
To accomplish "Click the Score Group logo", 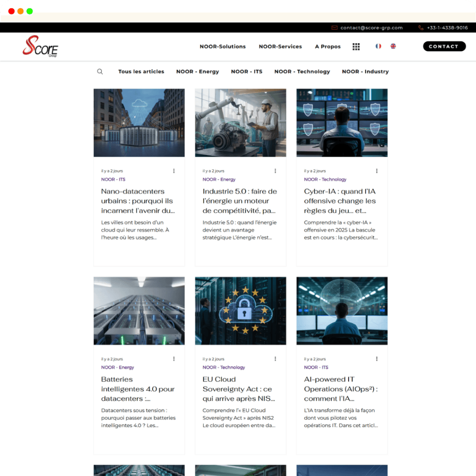I will (x=40, y=46).
